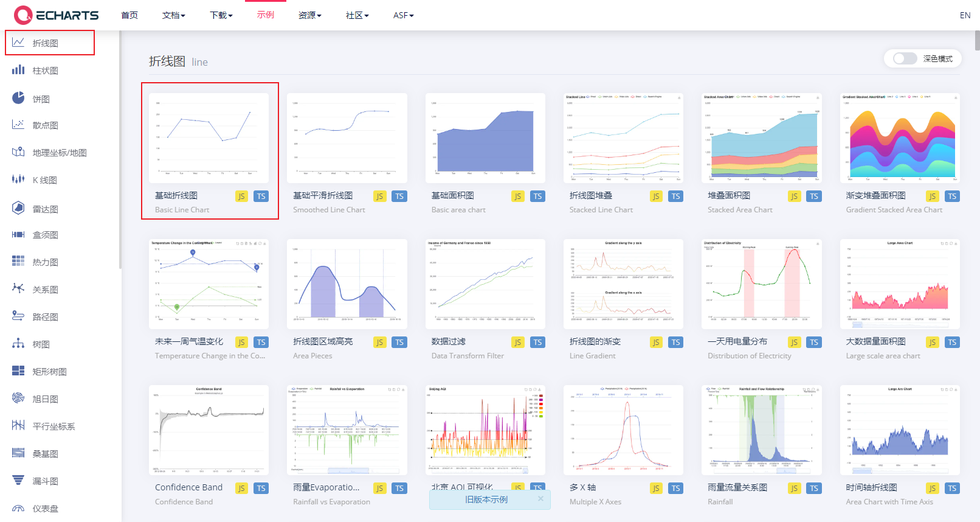Open the 多 X 轴 thumbnail
Image resolution: width=980 pixels, height=522 pixels.
[623, 430]
